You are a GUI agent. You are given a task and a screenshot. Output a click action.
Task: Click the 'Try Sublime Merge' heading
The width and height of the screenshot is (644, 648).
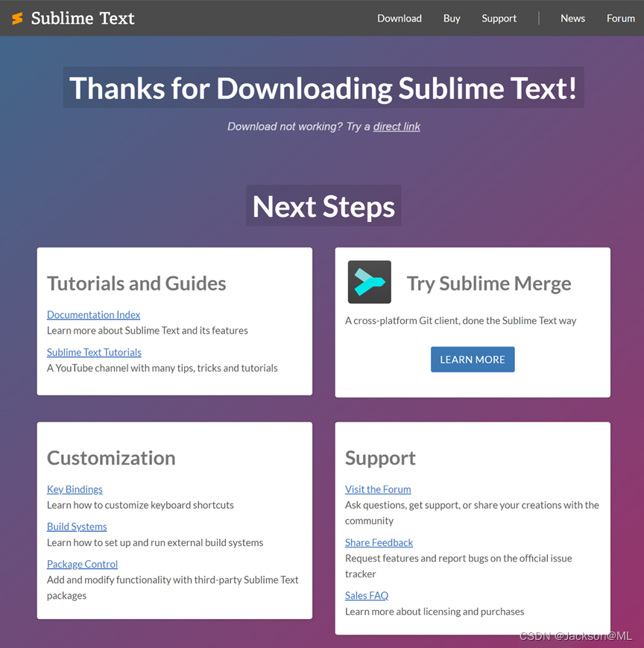[x=489, y=284]
